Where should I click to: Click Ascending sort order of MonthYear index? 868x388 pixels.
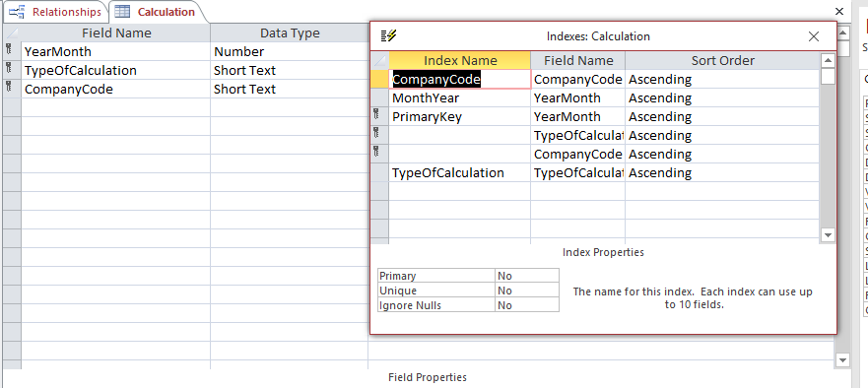pyautogui.click(x=722, y=97)
